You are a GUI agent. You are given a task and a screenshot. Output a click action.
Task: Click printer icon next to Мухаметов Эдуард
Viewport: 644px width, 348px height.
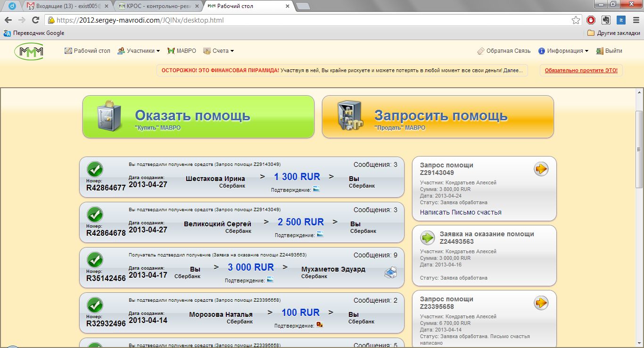(391, 273)
